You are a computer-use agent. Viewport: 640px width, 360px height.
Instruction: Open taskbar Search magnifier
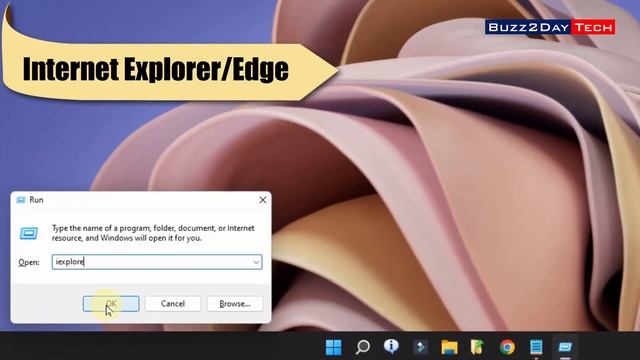[362, 347]
